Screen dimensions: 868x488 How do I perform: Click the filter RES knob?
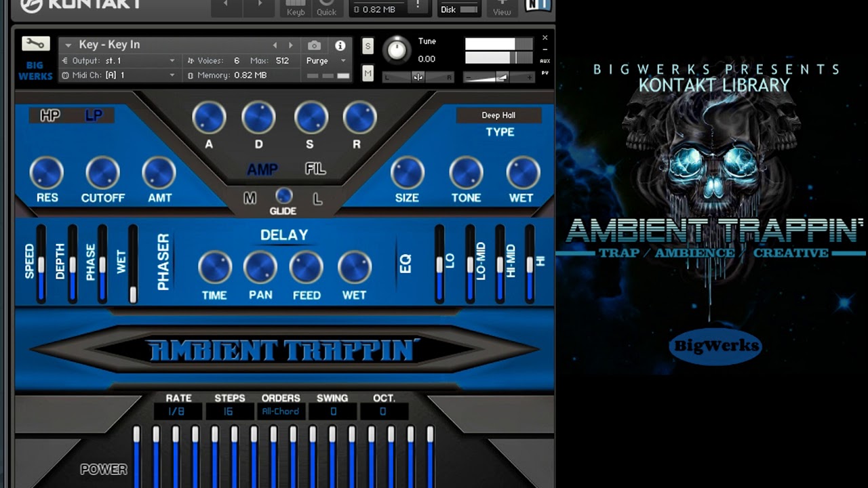47,173
